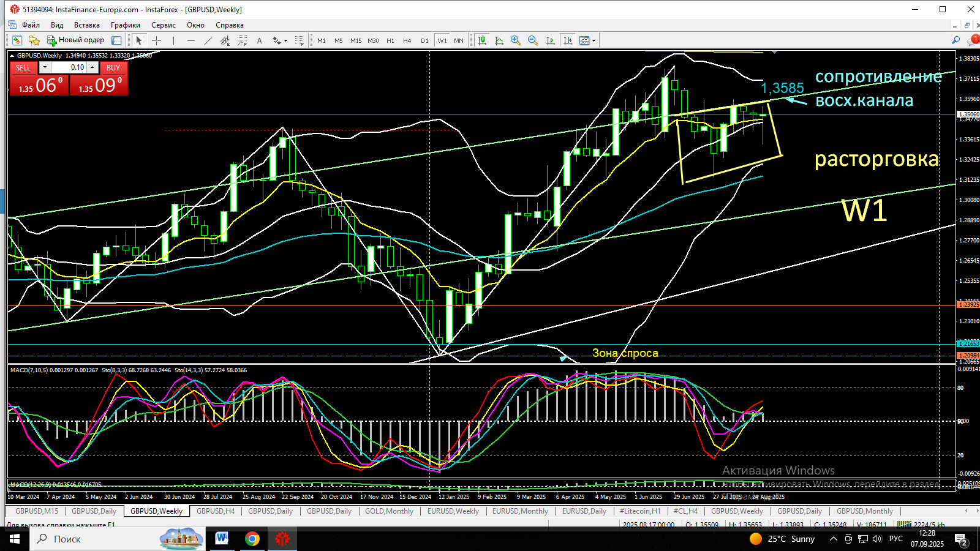Choose the text label tool
This screenshot has width=980, height=551.
[x=260, y=40]
